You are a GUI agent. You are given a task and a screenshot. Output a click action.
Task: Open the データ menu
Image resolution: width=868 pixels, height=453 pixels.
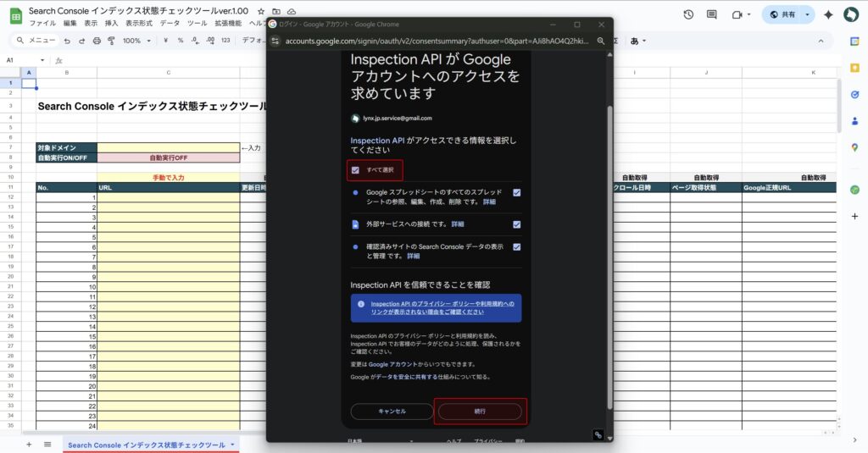[x=170, y=24]
